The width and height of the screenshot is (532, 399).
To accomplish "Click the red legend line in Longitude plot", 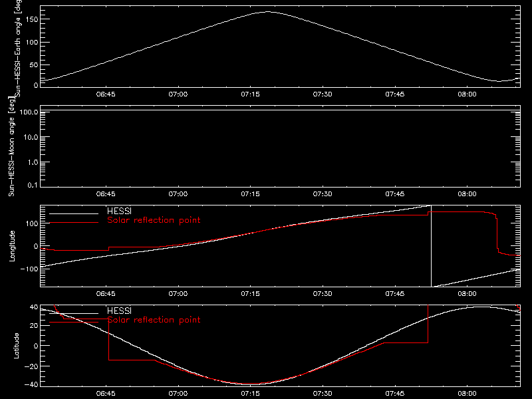I will pos(74,223).
